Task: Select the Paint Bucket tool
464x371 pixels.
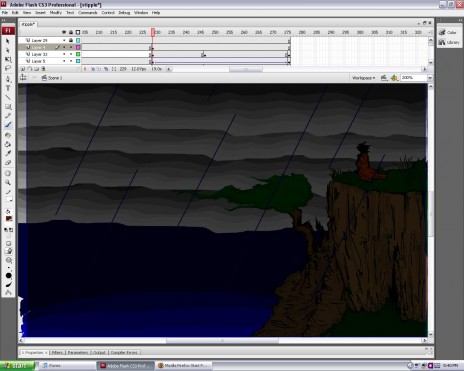Action: (8, 144)
